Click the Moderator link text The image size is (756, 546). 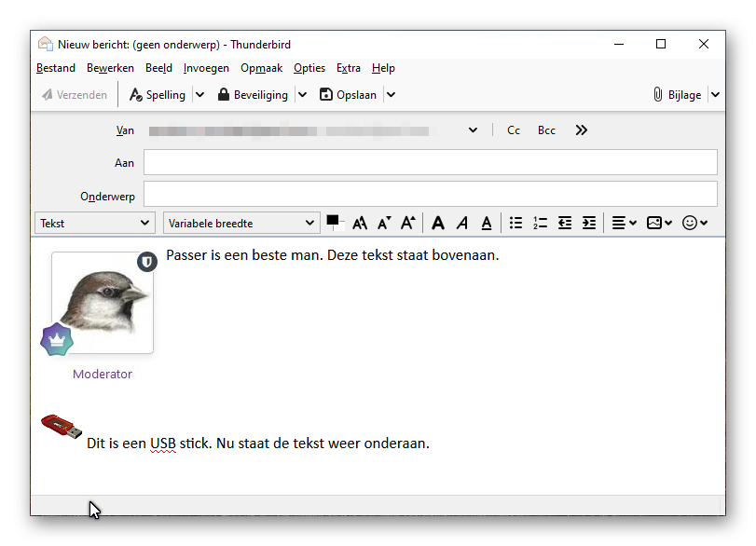(x=103, y=374)
